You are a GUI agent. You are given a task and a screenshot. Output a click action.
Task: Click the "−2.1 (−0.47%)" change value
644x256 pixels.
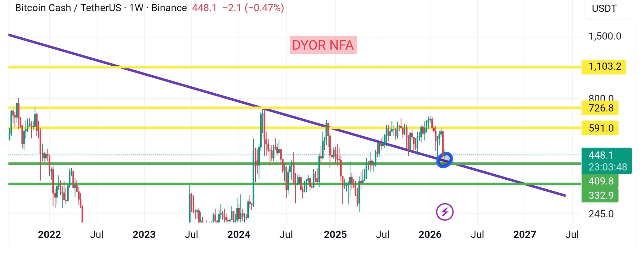tap(253, 8)
